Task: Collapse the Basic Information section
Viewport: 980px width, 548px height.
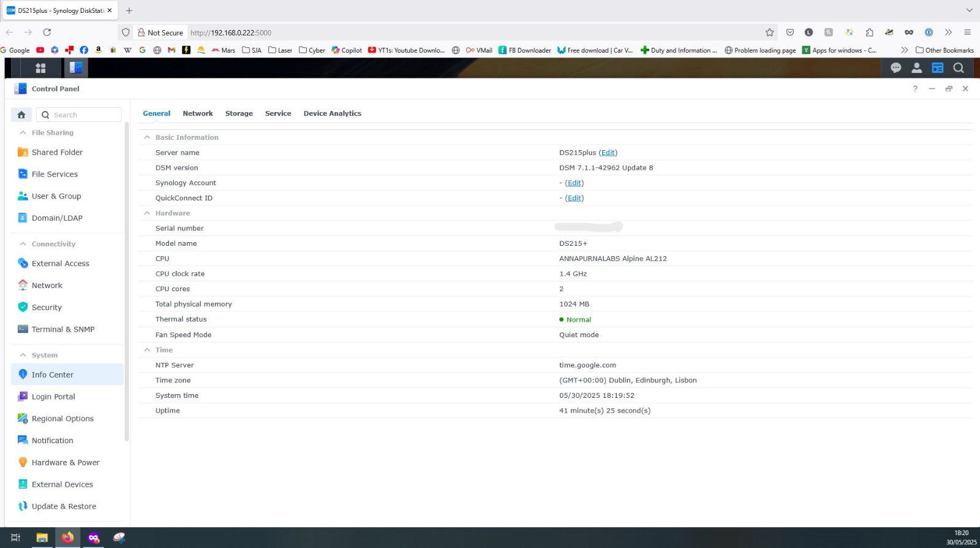Action: pos(147,137)
